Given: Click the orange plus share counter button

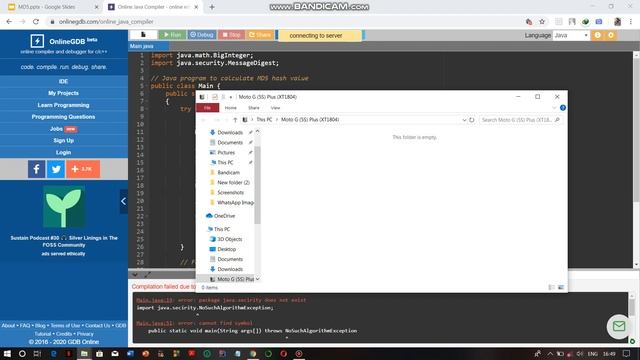Looking at the screenshot, I should (83, 169).
